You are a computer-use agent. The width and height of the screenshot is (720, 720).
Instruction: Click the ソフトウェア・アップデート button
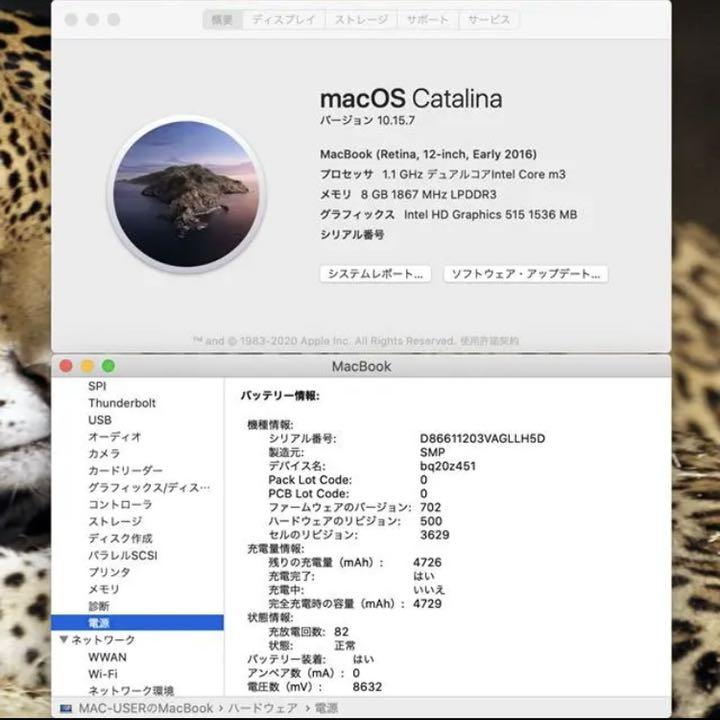[x=526, y=274]
